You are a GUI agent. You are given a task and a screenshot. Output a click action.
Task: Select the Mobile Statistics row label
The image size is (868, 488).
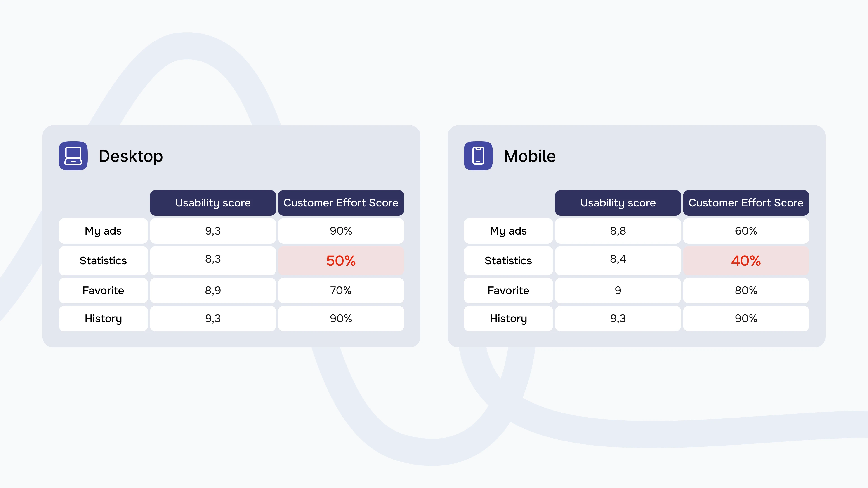click(x=508, y=261)
